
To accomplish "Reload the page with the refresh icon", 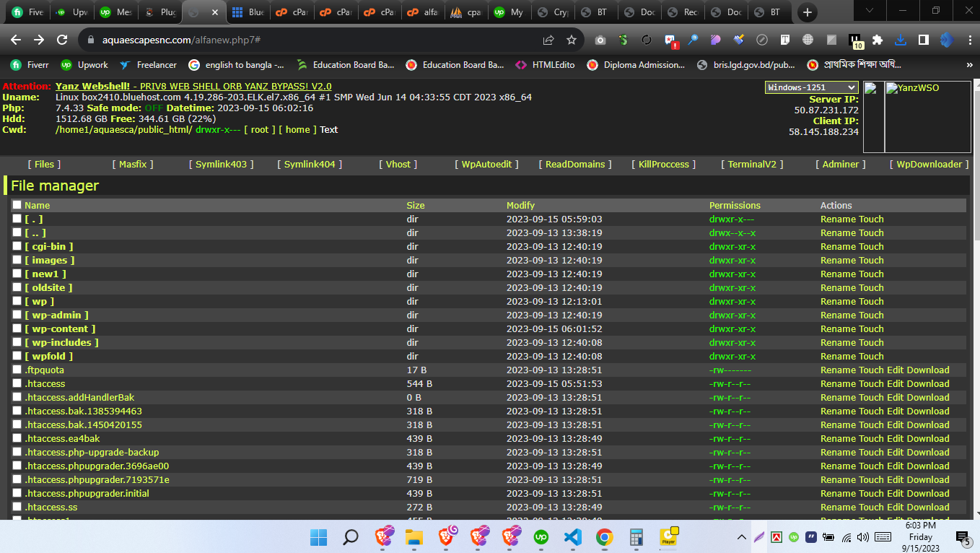I will (x=62, y=40).
